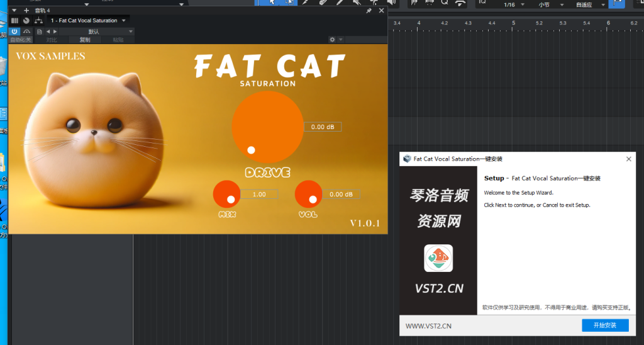This screenshot has width=644, height=345.
Task: Click 'Welcome to the Setup Wizard.' text
Action: [518, 193]
